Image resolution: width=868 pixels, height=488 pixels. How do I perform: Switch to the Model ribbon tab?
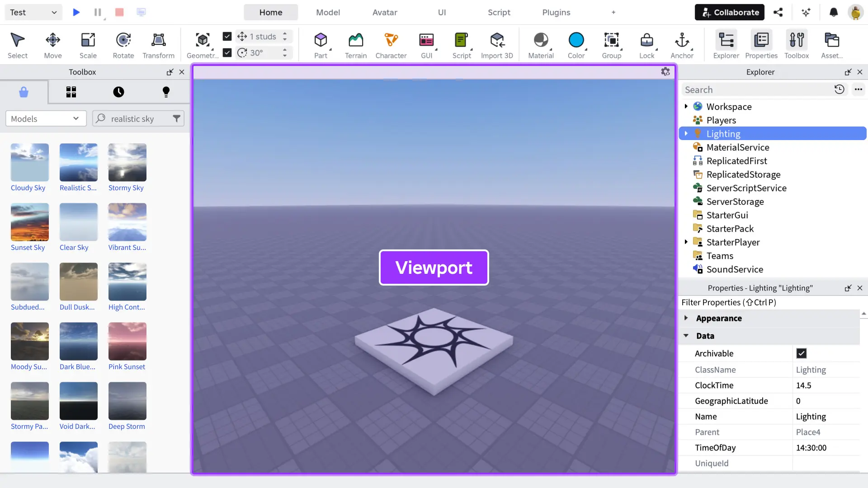coord(328,12)
